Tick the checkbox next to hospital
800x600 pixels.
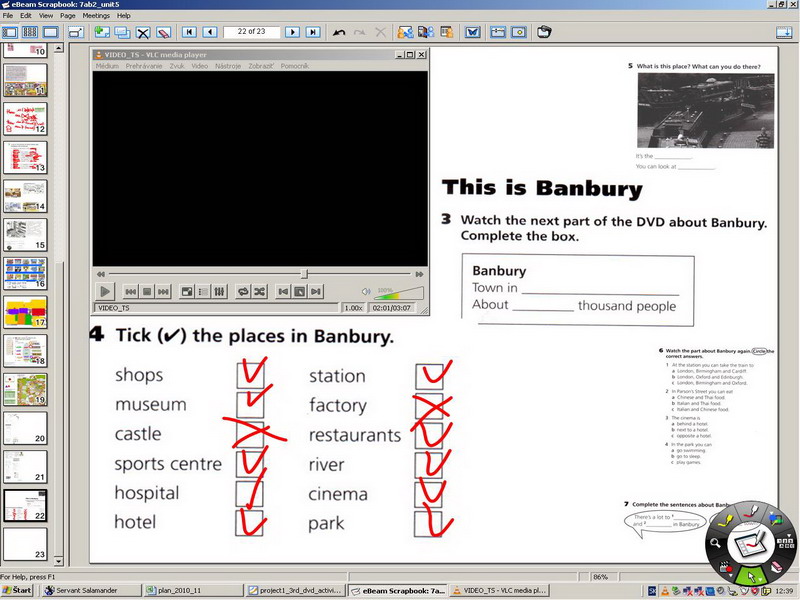pyautogui.click(x=249, y=493)
